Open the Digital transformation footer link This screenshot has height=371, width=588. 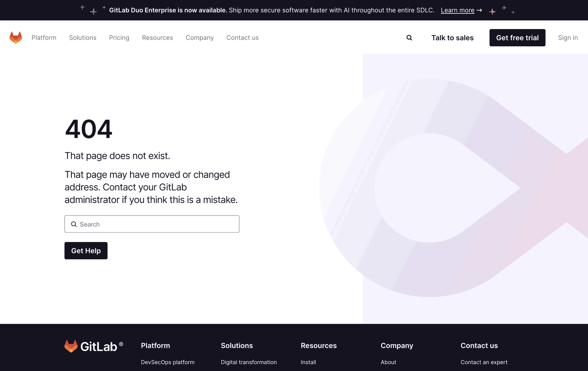point(249,362)
